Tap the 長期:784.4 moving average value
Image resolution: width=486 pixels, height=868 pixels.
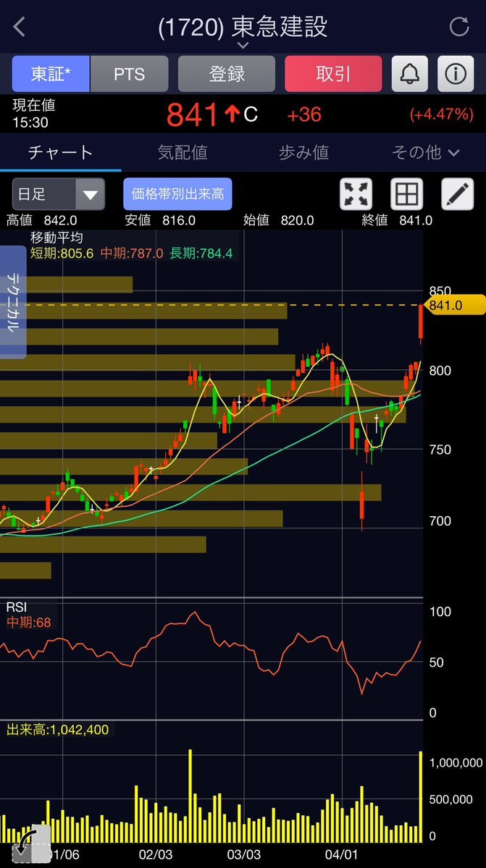(201, 253)
